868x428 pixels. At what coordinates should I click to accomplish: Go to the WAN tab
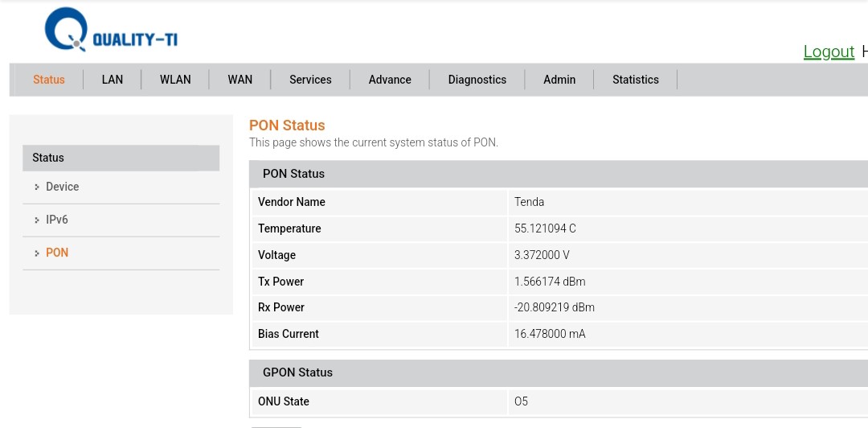(240, 80)
